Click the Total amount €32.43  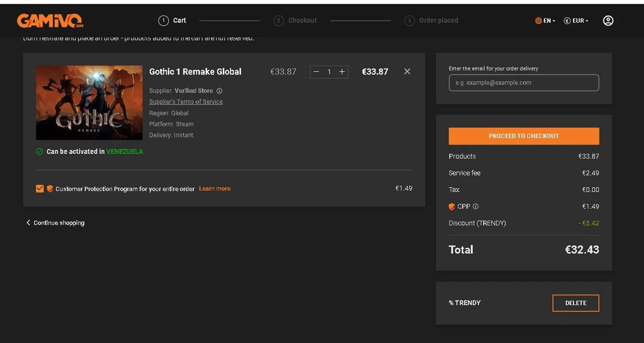click(582, 250)
